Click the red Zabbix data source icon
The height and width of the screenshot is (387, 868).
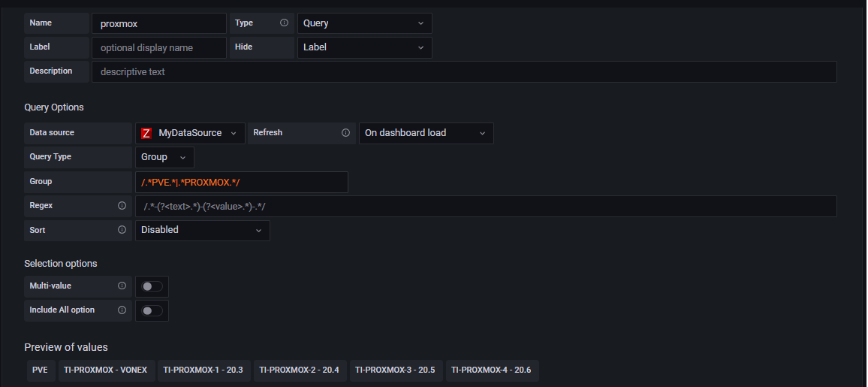pyautogui.click(x=146, y=133)
